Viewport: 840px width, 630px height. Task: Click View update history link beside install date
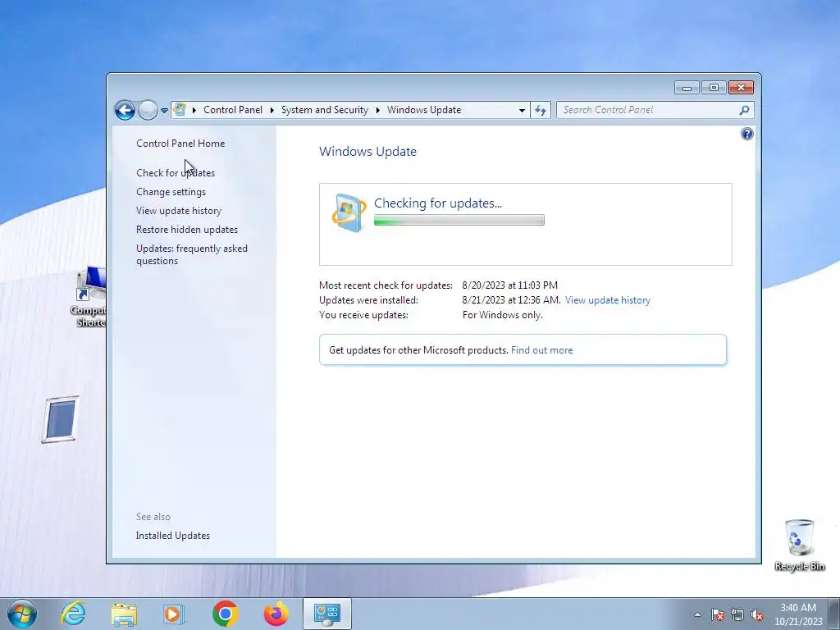(x=608, y=300)
